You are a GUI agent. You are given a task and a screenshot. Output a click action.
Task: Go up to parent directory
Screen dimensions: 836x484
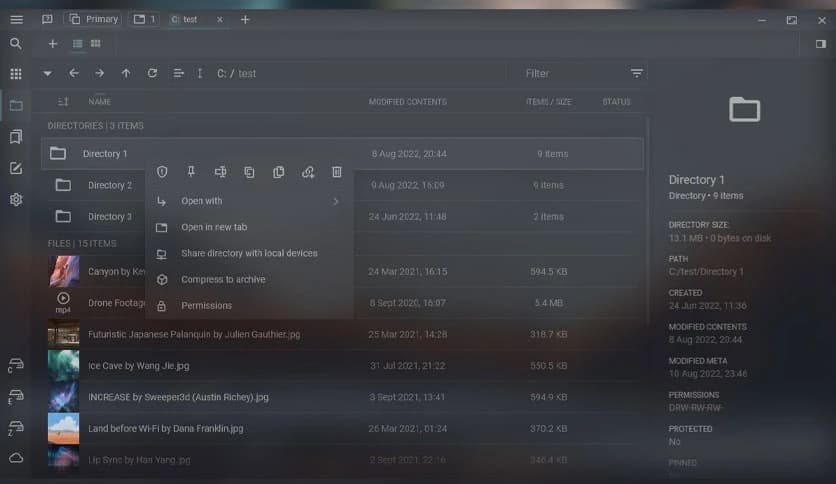[126, 73]
